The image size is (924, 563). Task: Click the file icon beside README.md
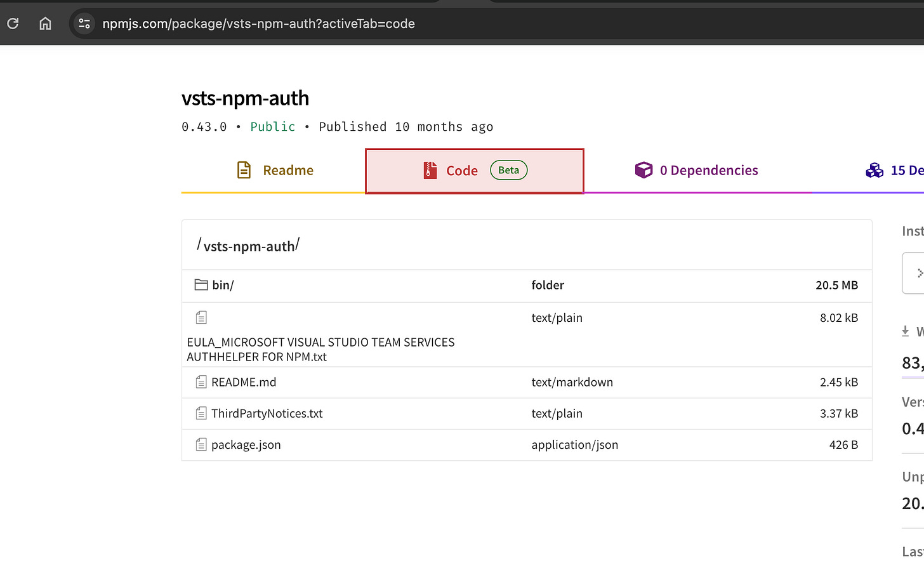pos(201,381)
